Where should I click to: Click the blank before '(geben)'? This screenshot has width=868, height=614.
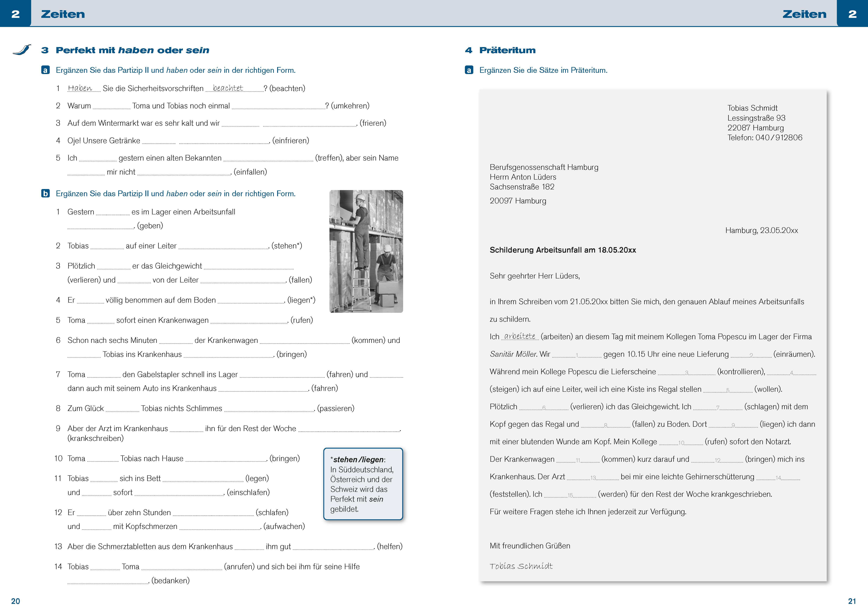click(x=101, y=226)
